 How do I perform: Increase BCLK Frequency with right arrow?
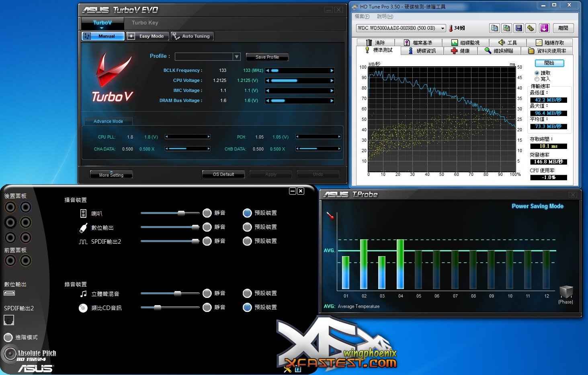click(332, 71)
